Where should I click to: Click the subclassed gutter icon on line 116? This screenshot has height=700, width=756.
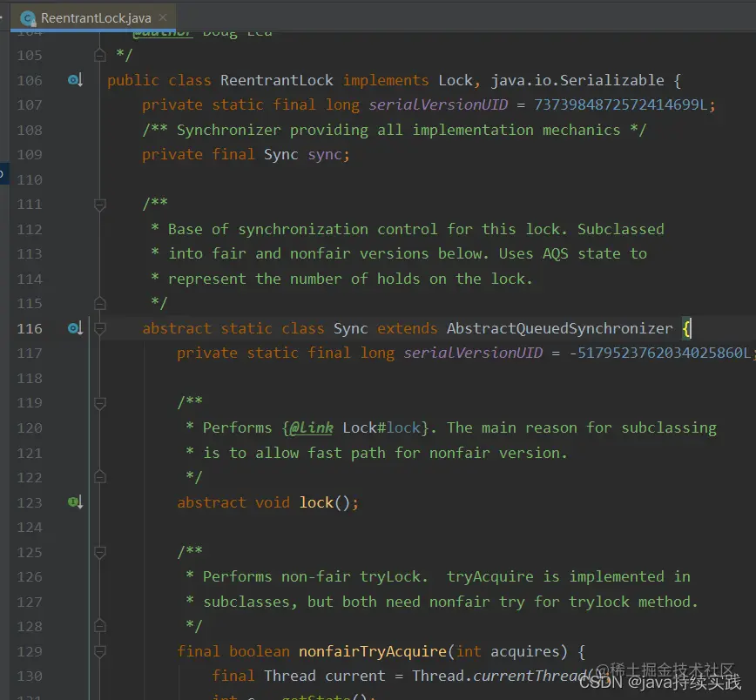tap(75, 328)
